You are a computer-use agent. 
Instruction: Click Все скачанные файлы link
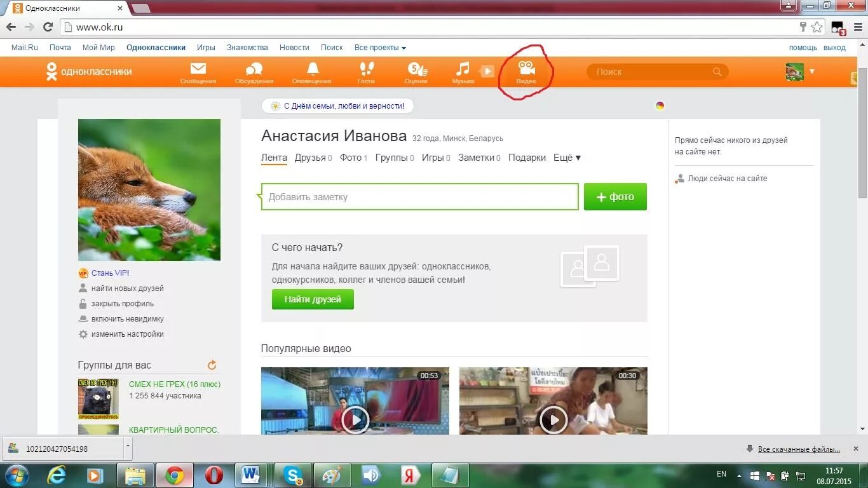click(x=799, y=449)
